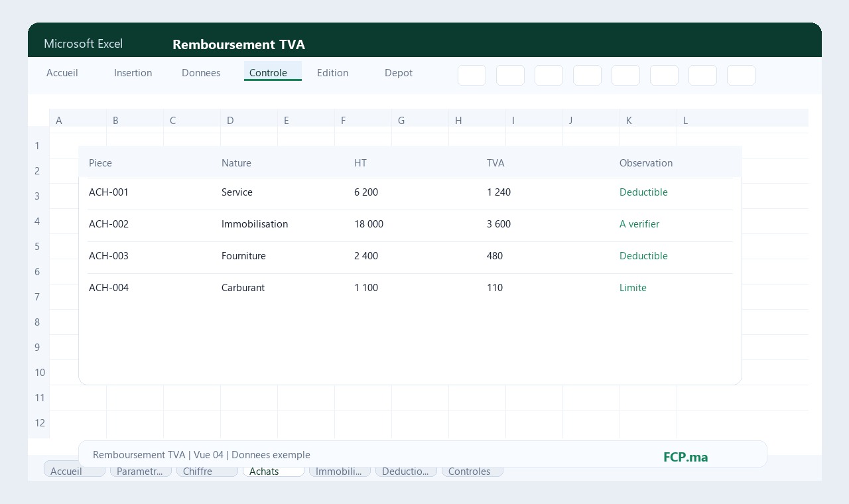The image size is (849, 504).
Task: Select the ACH-004 piece cell
Action: click(109, 288)
